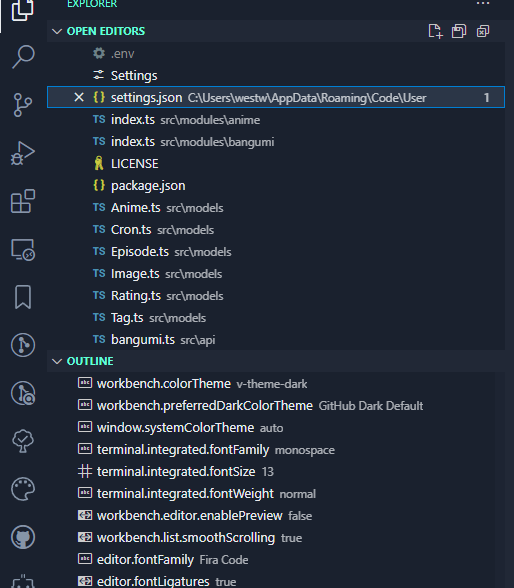Open Run and Debug view

(x=22, y=153)
